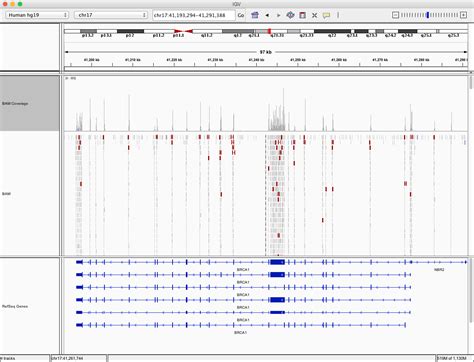
Task: Select the BAM Coverage track name panel
Action: point(30,103)
